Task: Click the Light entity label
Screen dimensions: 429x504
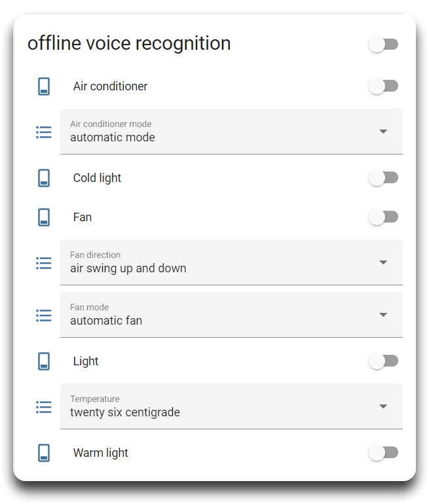Action: (x=86, y=361)
